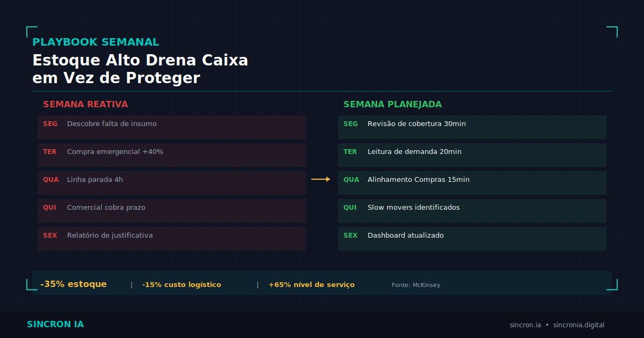This screenshot has width=644, height=338.
Task: Click the '+65% nível de serviço' statistic
Action: coord(311,285)
